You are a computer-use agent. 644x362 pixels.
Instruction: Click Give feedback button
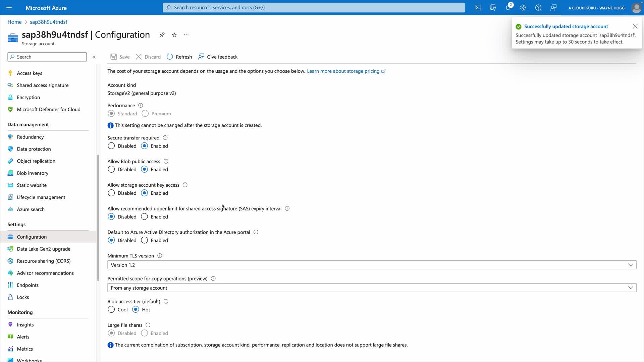coord(218,57)
